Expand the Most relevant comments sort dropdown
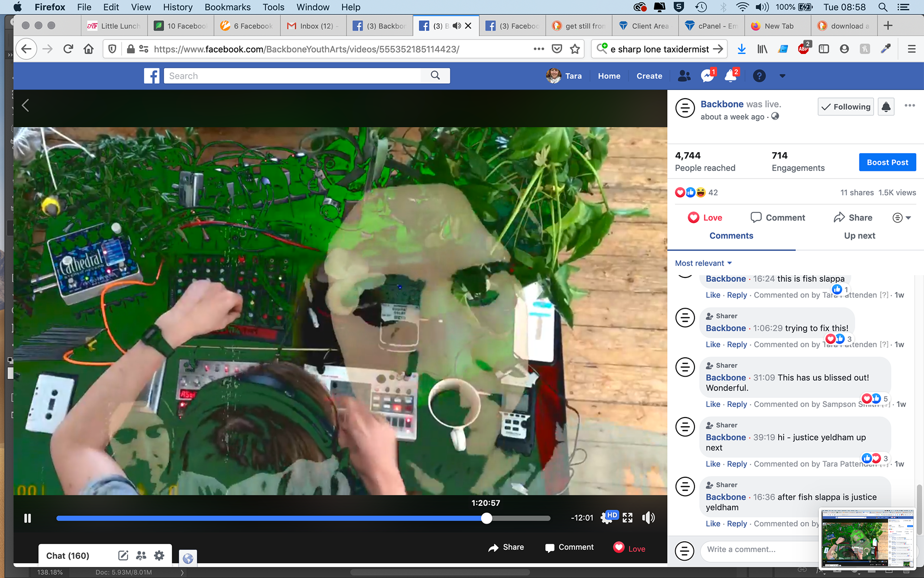This screenshot has height=578, width=924. click(703, 263)
